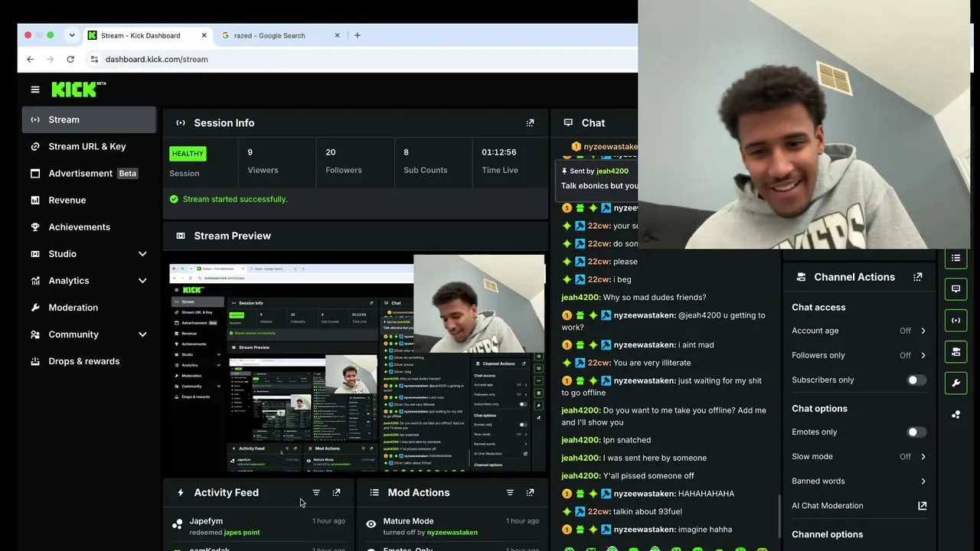Filter the Activity Feed list

316,493
